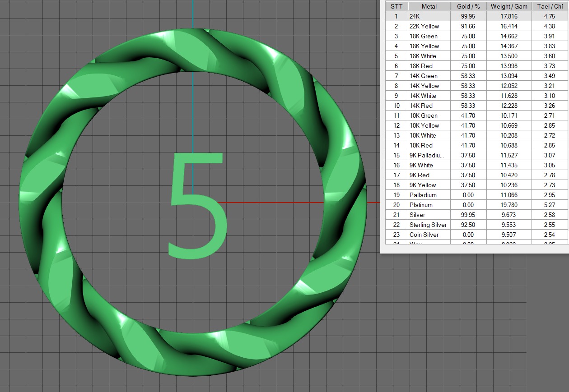Click the Tael / Chi column header
Viewport: 569px width, 392px height.
point(550,6)
